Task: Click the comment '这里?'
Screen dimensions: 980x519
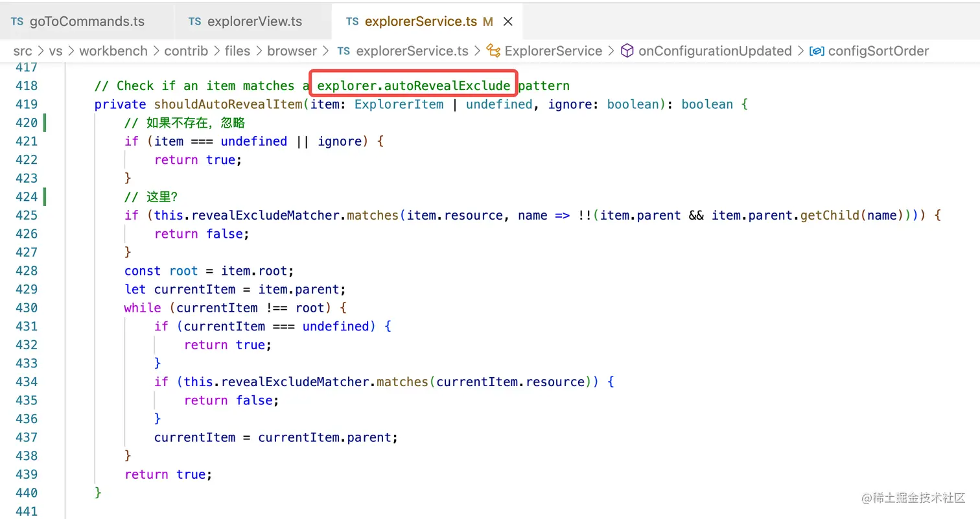Action: click(150, 196)
